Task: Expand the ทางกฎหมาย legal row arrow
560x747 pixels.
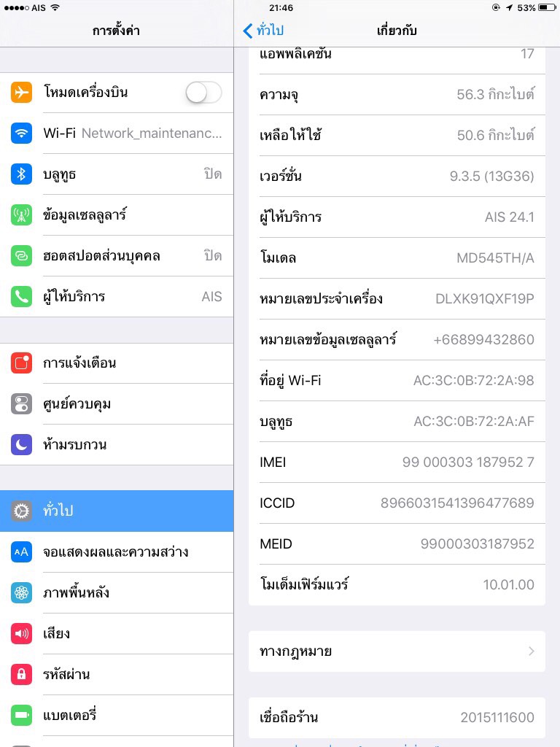Action: click(532, 651)
